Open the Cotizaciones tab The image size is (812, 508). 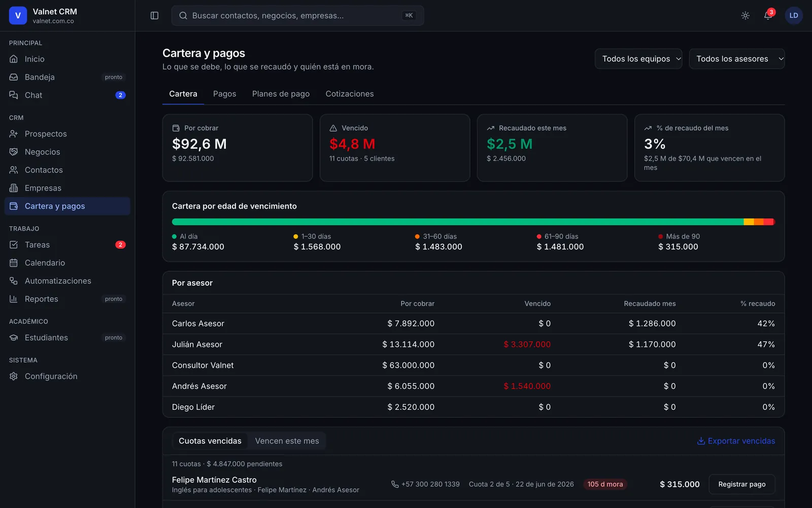(x=350, y=94)
